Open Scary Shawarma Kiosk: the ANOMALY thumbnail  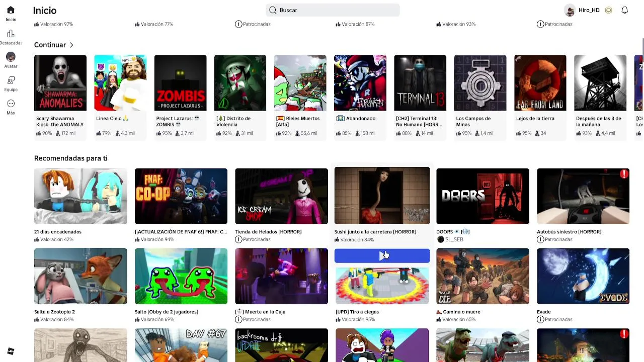(x=60, y=83)
